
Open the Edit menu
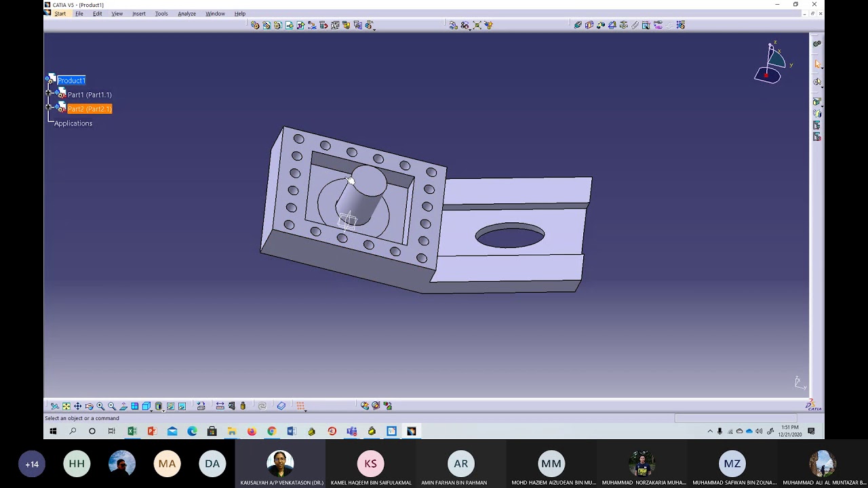click(x=98, y=14)
